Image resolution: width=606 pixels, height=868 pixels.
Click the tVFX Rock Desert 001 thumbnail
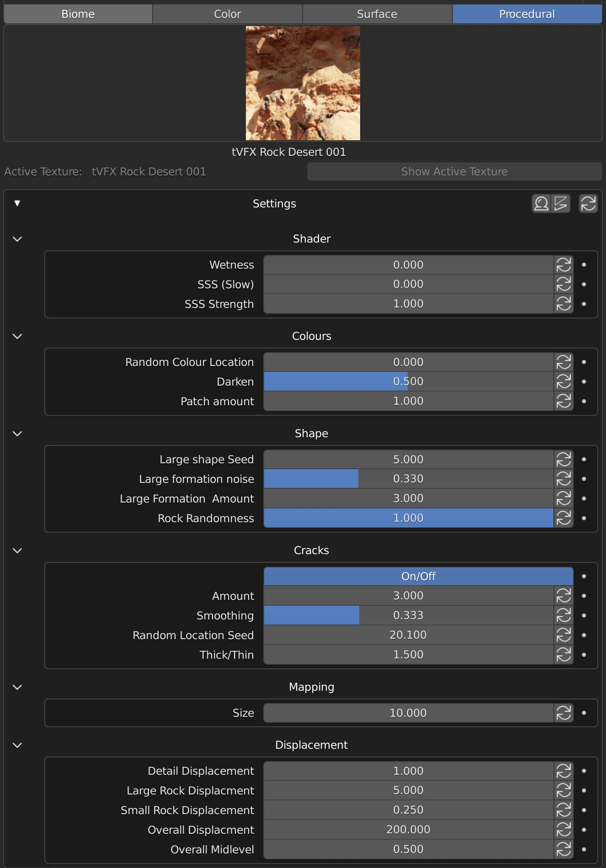pos(303,83)
